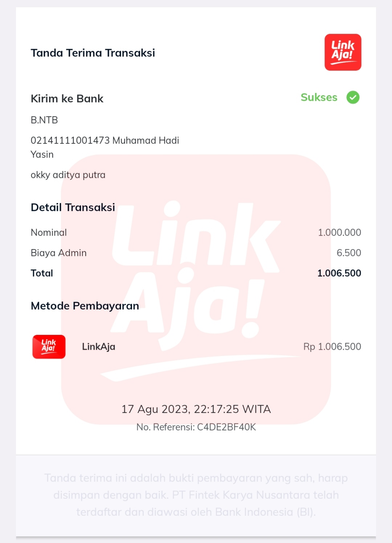Image resolution: width=392 pixels, height=543 pixels.
Task: Select the Kirim ke Bank heading
Action: point(67,99)
